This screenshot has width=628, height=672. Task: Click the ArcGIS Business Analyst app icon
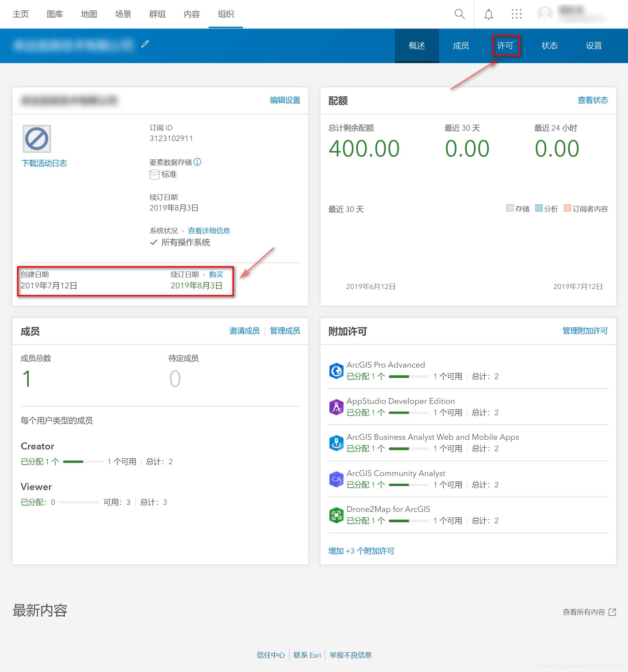tap(336, 443)
